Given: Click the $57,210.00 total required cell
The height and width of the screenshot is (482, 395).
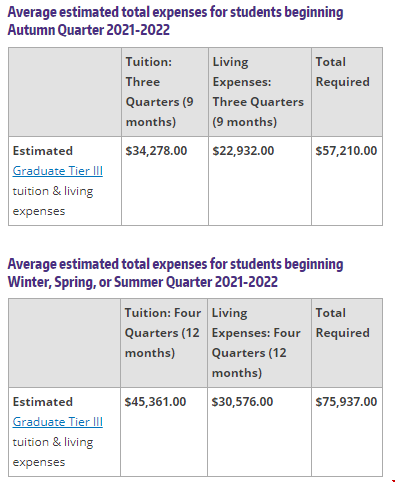Looking at the screenshot, I should pos(347,181).
